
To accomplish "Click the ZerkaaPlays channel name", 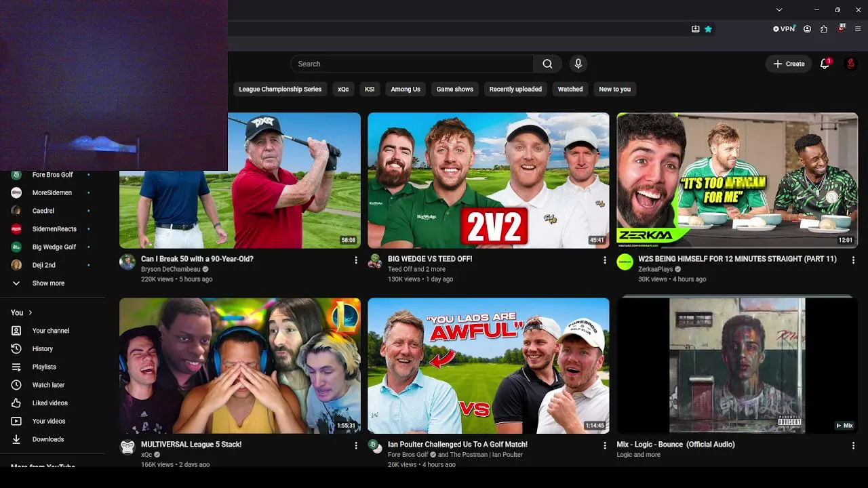I will (x=656, y=269).
